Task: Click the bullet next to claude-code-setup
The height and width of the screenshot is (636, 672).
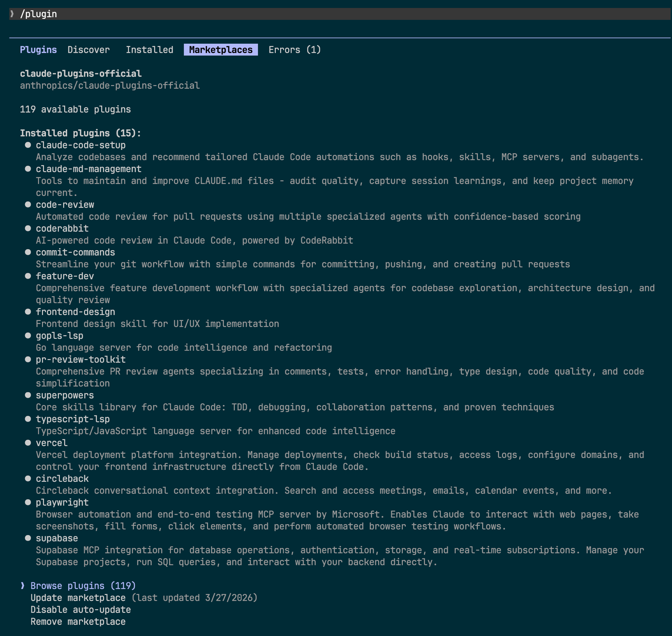Action: pos(28,145)
